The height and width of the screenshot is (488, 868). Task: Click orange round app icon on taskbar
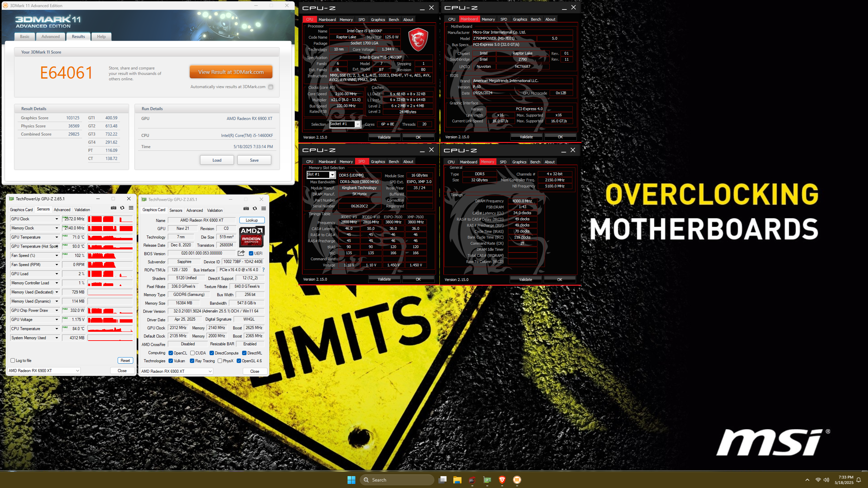[x=517, y=480]
